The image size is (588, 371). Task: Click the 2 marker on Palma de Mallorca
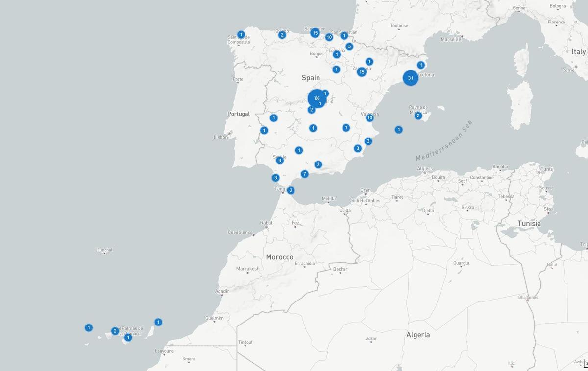pyautogui.click(x=418, y=116)
